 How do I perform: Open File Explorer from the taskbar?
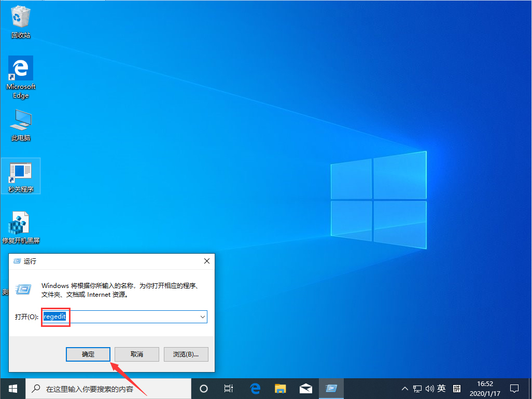pyautogui.click(x=280, y=388)
